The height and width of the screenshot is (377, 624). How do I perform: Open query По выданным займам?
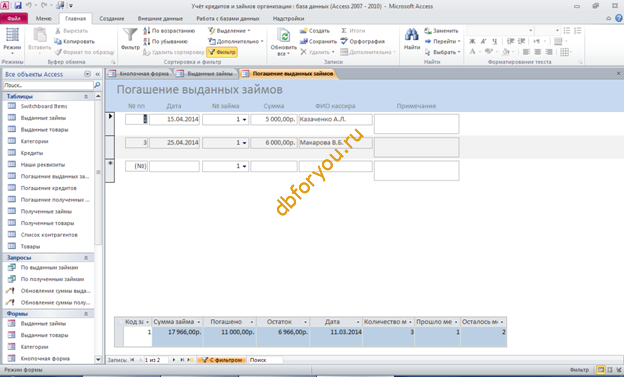click(49, 268)
